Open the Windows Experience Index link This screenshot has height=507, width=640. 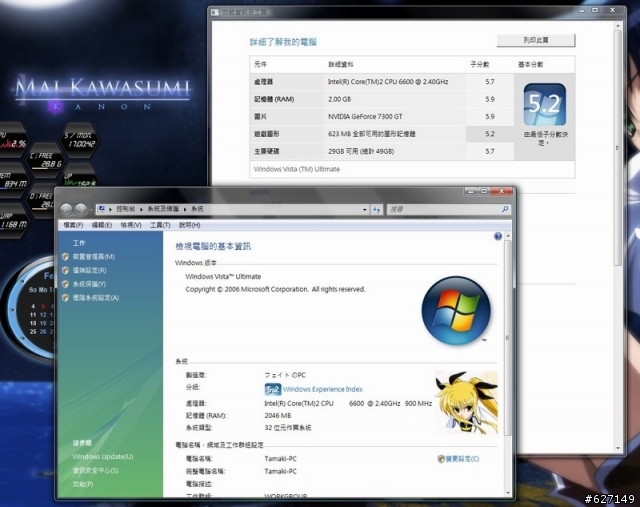point(322,389)
